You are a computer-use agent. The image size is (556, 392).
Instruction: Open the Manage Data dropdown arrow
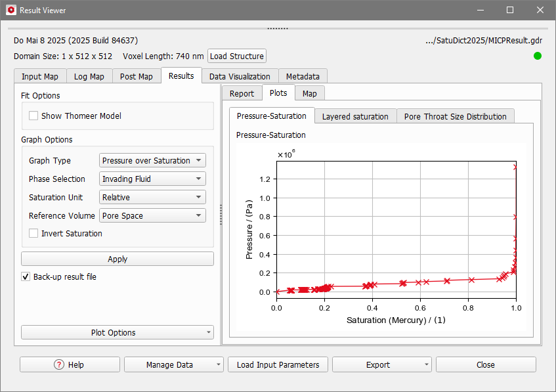[x=219, y=364]
